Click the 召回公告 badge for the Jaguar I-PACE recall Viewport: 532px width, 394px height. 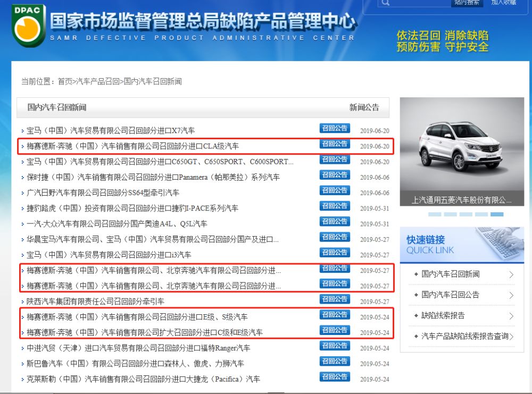[335, 206]
